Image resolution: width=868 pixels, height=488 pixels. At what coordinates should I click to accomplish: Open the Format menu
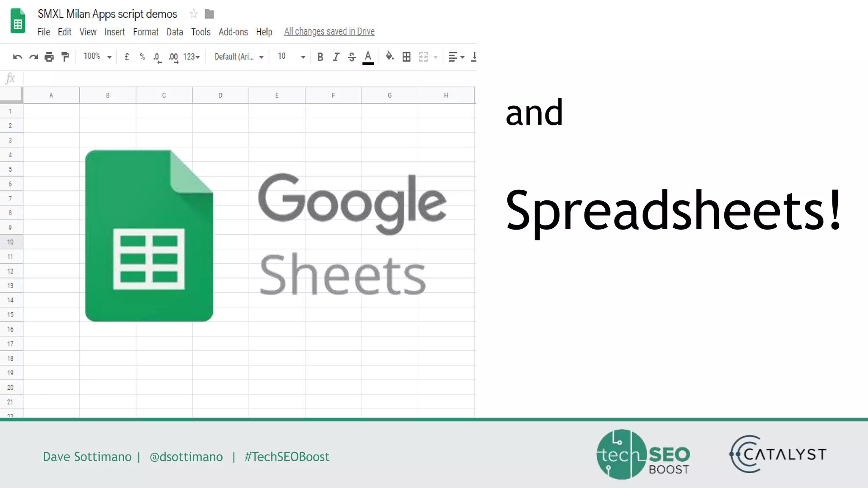click(x=146, y=32)
